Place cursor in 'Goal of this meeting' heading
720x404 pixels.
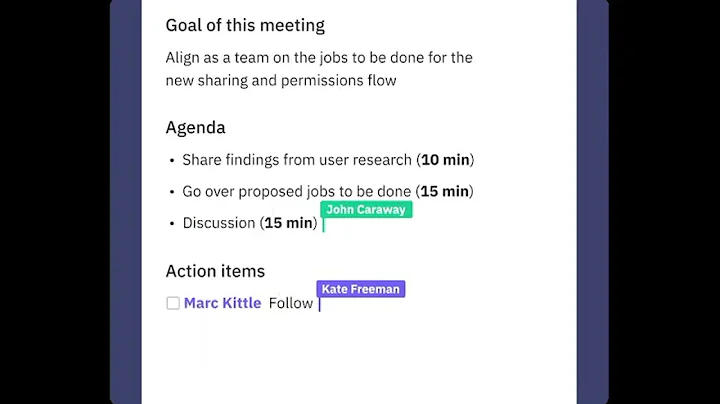coord(245,26)
